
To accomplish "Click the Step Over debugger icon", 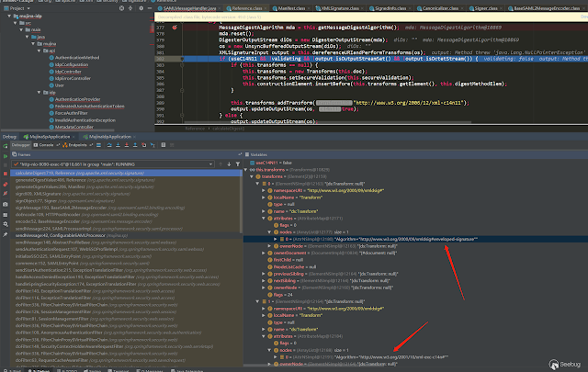I will [109, 145].
